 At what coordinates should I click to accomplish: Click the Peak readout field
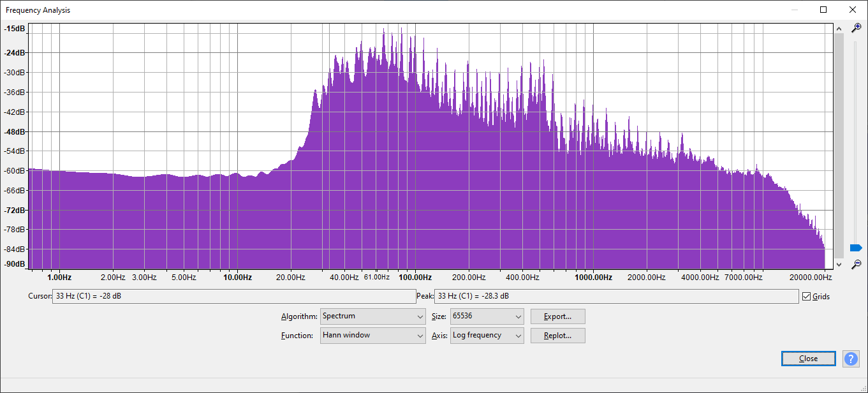coord(615,297)
